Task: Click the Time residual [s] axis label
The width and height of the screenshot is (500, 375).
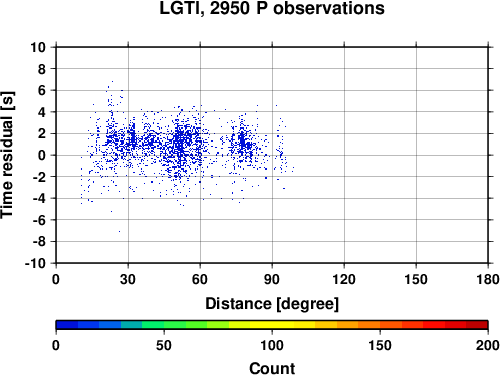Action: [7, 155]
